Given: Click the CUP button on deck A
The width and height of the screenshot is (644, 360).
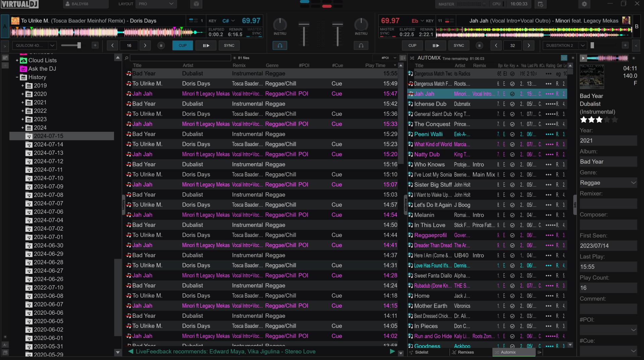Looking at the screenshot, I should click(x=182, y=46).
